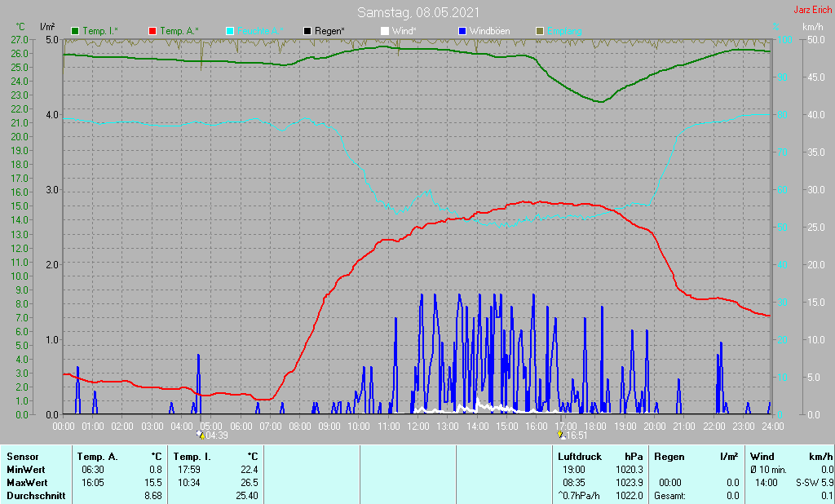The height and width of the screenshot is (504, 835).
Task: Click the 'l/m²' rain axis unit above the chart
Action: 47,27
